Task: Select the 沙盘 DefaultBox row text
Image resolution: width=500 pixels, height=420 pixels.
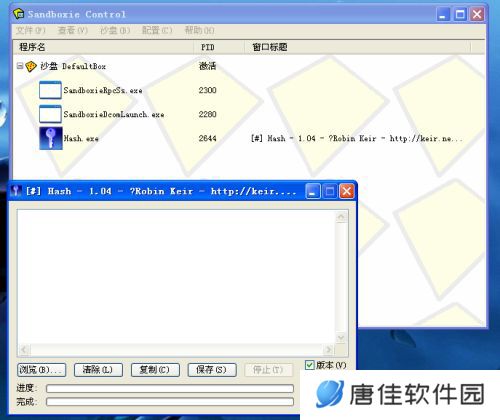Action: tap(73, 66)
